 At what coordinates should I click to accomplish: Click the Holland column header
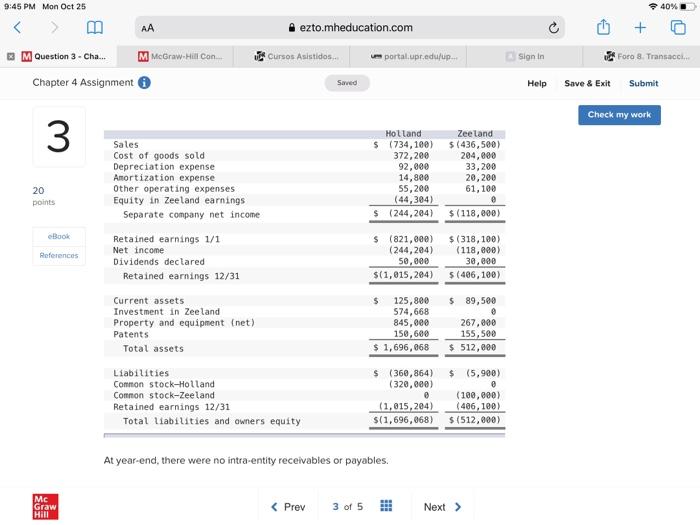click(x=403, y=133)
